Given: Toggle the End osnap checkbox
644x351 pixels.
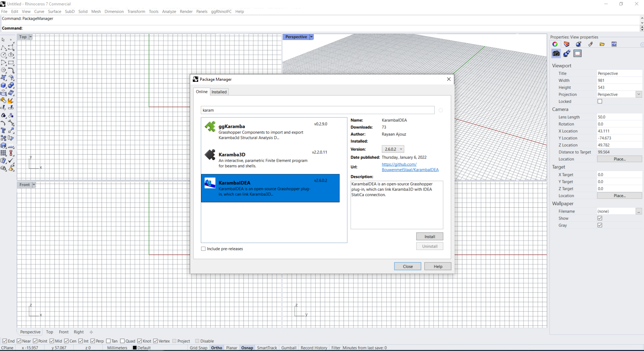Looking at the screenshot, I should coord(5,341).
